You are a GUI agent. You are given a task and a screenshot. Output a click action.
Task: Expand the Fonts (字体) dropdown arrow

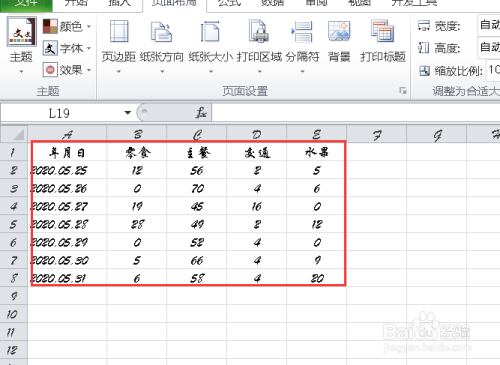[x=89, y=48]
